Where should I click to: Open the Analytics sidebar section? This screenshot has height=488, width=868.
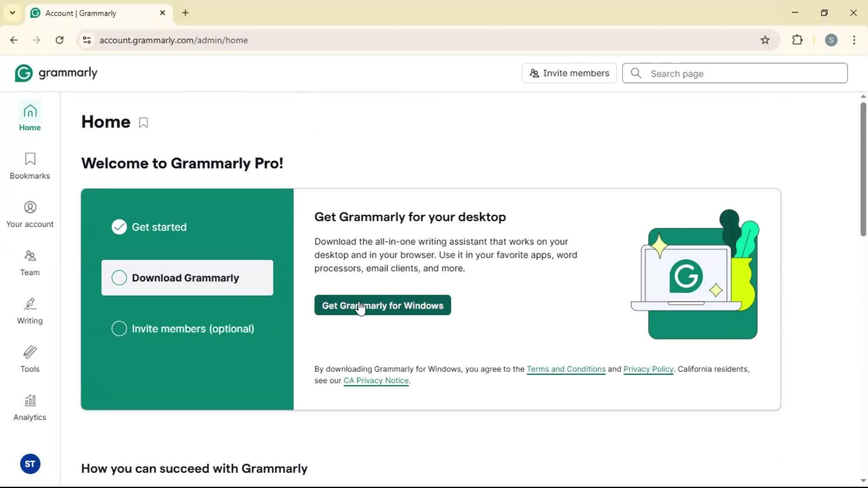click(x=30, y=407)
